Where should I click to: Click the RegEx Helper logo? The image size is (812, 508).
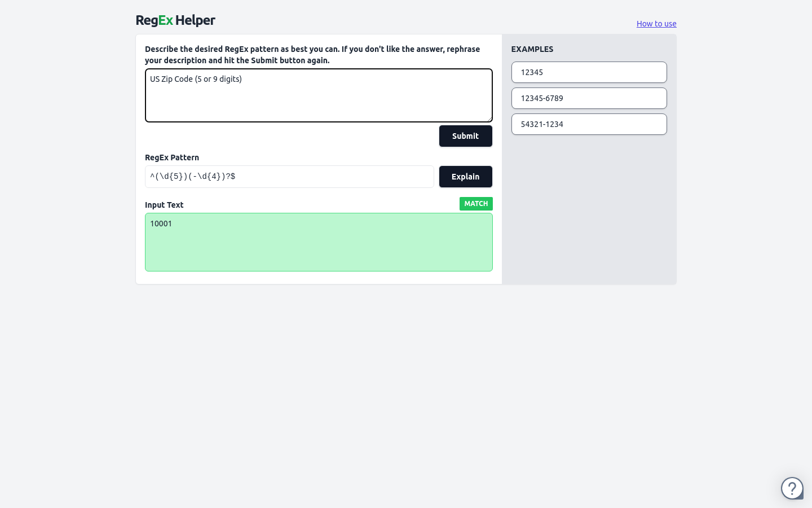click(175, 20)
